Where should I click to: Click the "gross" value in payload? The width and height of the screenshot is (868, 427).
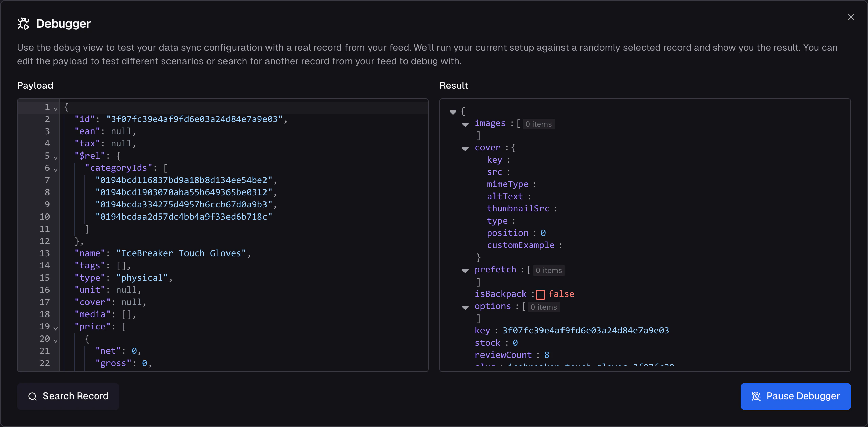pyautogui.click(x=145, y=363)
